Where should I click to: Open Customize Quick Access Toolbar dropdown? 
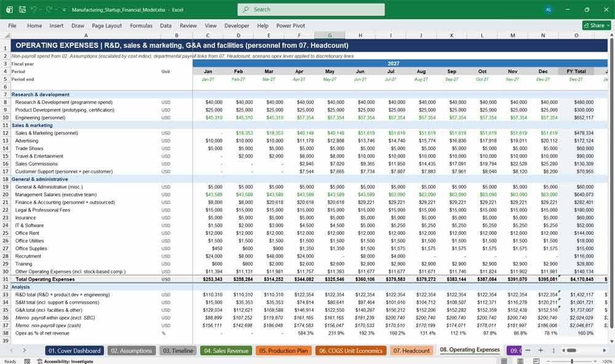(65, 10)
